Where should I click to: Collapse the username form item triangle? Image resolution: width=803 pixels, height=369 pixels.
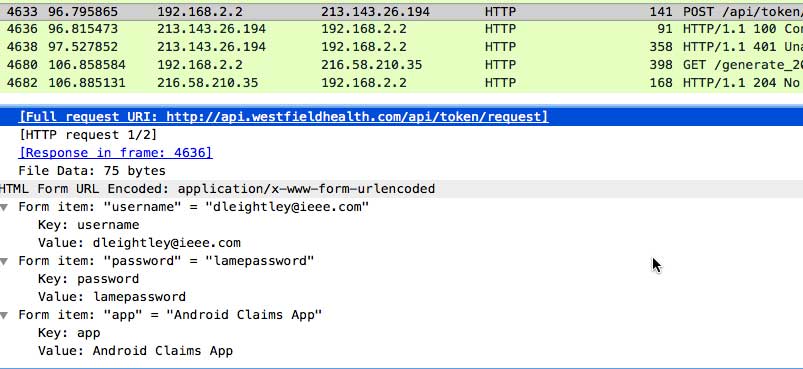[4, 207]
